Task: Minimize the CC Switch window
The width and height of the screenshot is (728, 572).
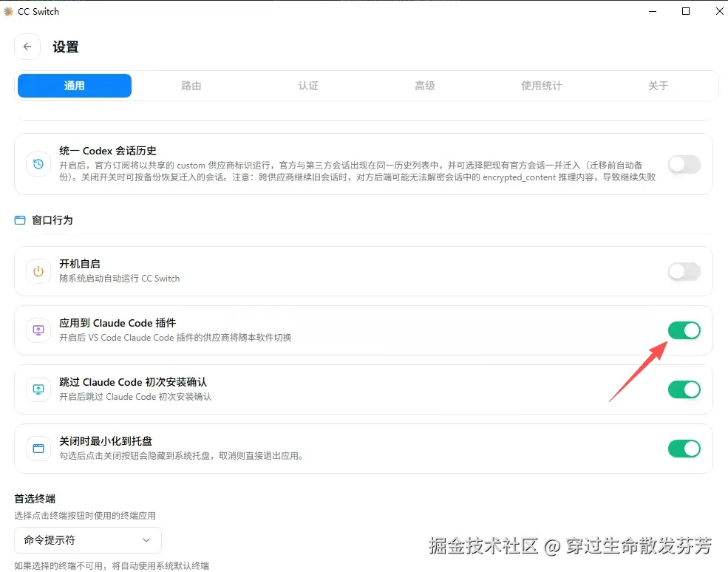Action: [x=653, y=11]
